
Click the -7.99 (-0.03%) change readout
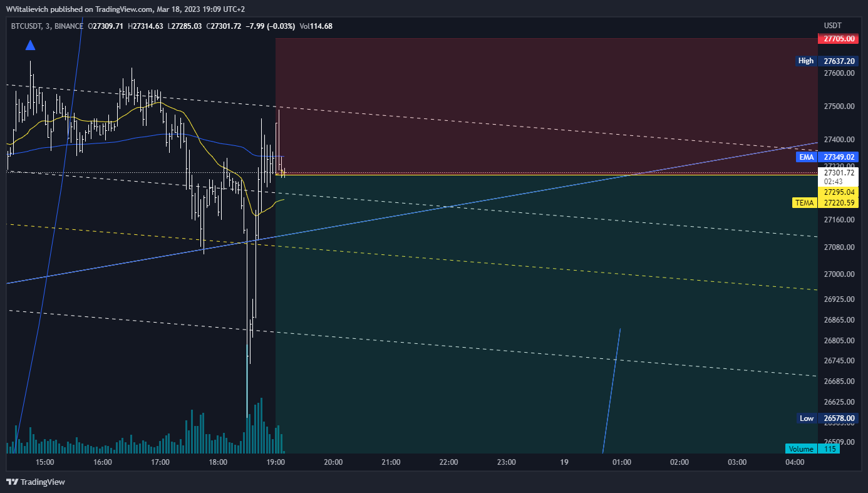pyautogui.click(x=270, y=26)
